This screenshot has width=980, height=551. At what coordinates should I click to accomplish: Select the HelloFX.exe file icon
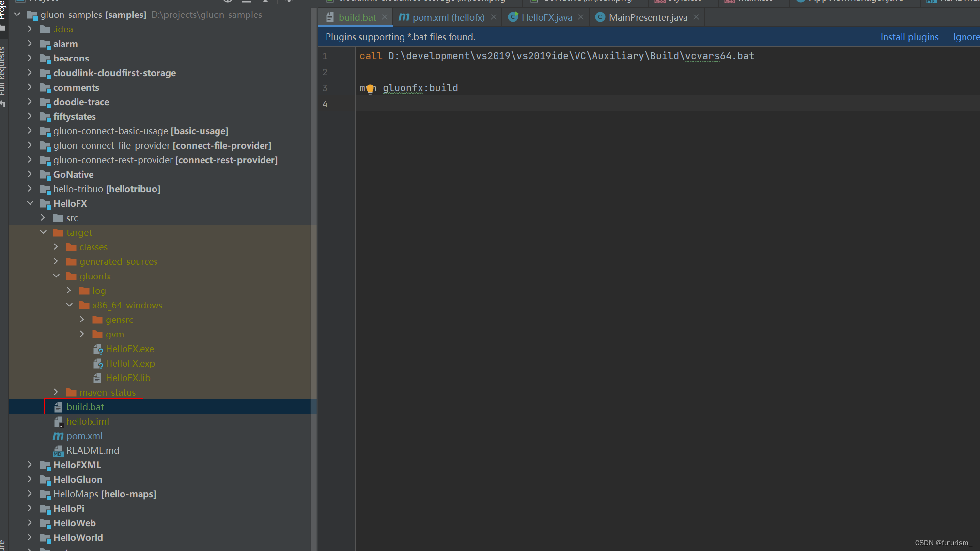point(98,349)
